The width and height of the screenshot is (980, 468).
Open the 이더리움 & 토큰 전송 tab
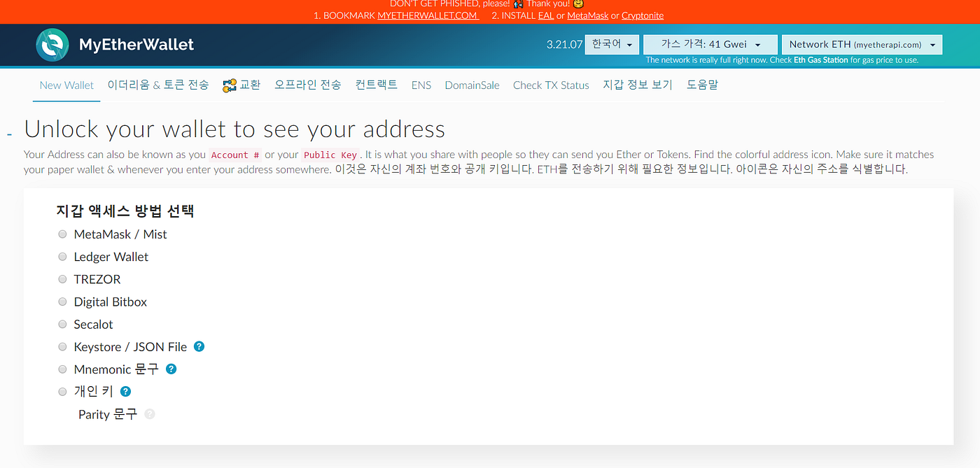pos(158,85)
